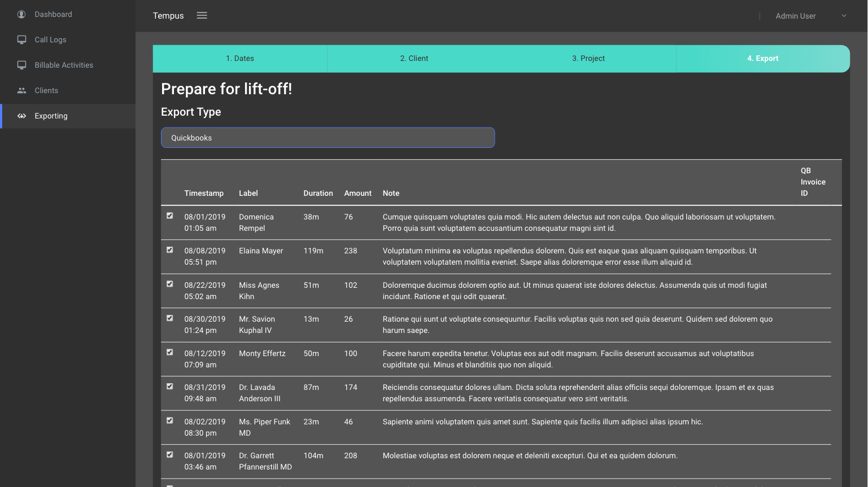
Task: Select the 3. Project step tab
Action: coord(588,59)
